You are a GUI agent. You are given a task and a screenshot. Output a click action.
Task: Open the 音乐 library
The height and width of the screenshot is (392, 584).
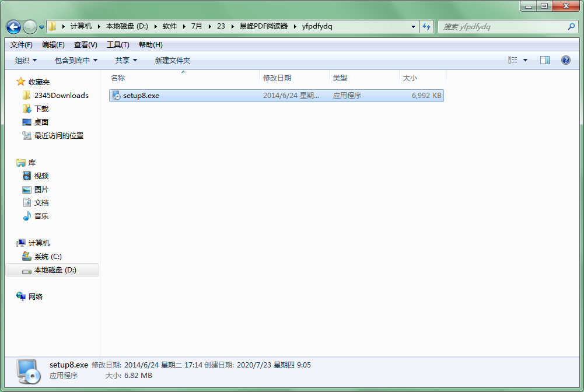(x=41, y=216)
